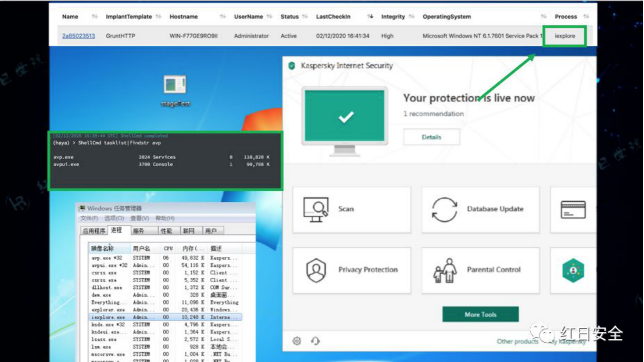
Task: Sort processes by 映像名称 column header
Action: (x=109, y=249)
